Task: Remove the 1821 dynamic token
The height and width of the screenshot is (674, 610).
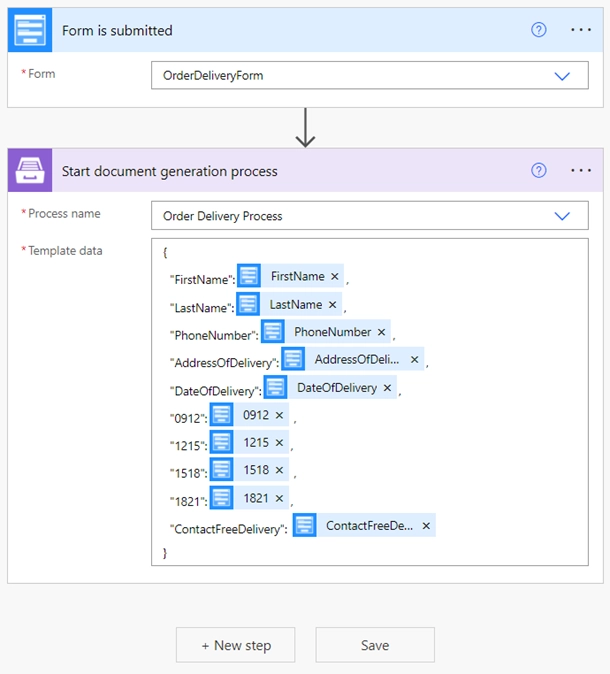Action: point(279,498)
